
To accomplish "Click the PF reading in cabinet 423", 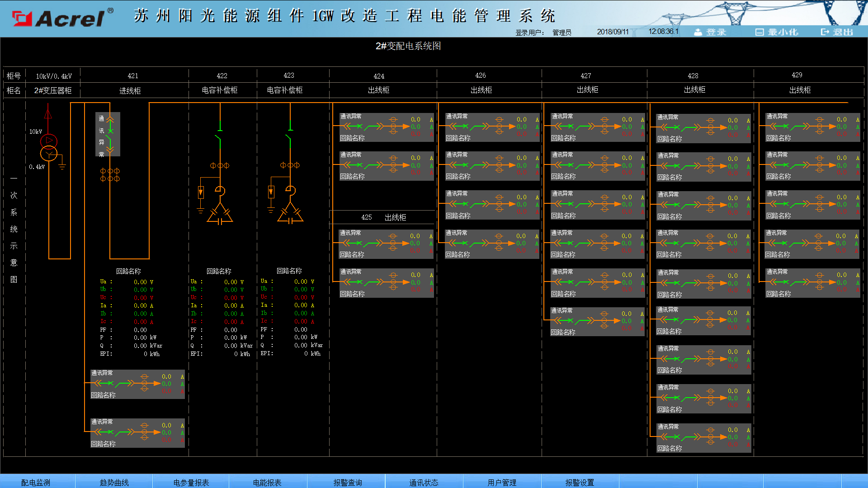I will coord(301,329).
